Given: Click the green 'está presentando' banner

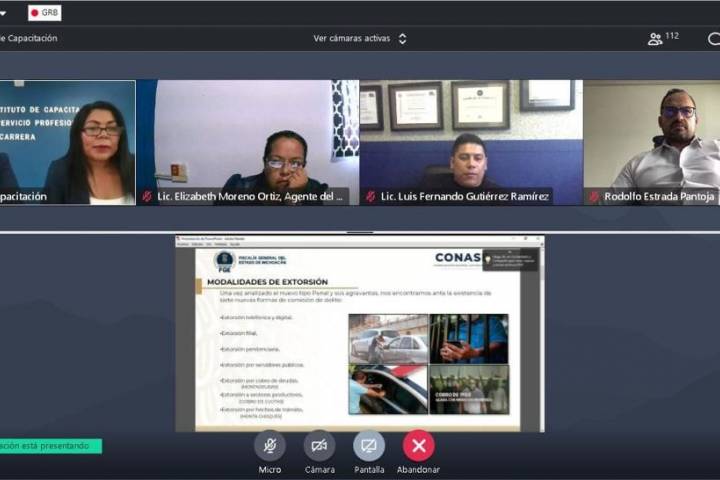Looking at the screenshot, I should tap(48, 446).
